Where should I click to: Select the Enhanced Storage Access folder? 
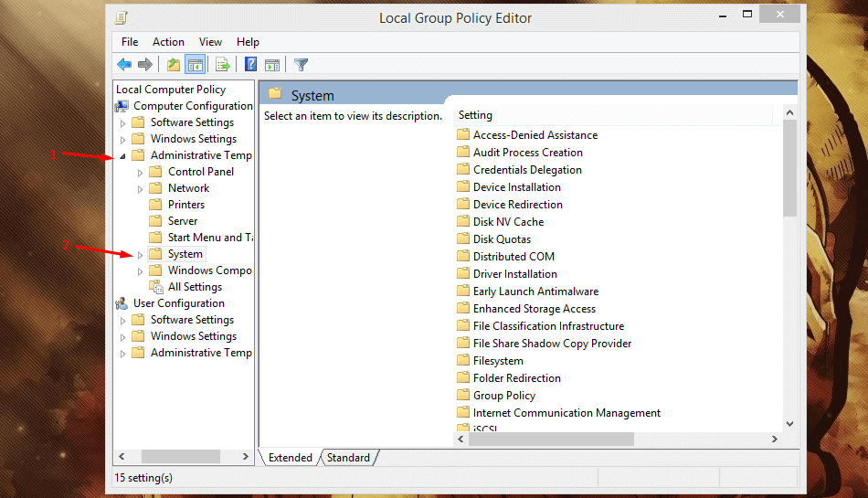pyautogui.click(x=535, y=309)
